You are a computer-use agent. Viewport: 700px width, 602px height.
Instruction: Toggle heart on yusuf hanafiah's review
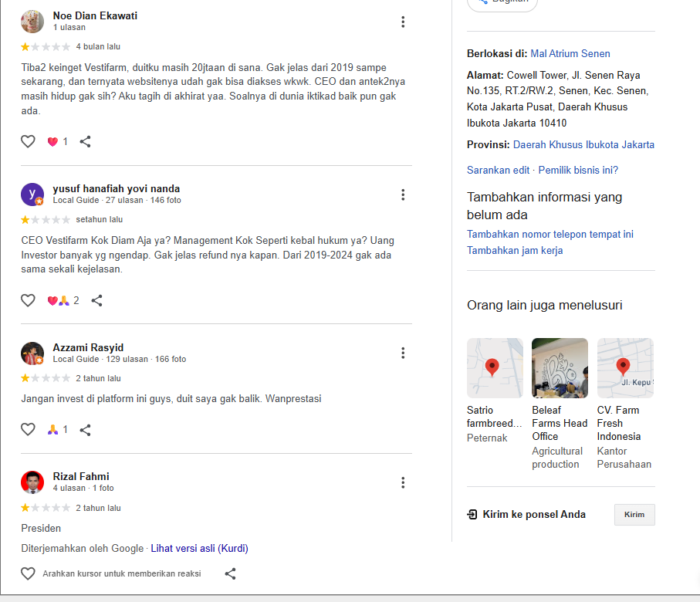point(28,300)
